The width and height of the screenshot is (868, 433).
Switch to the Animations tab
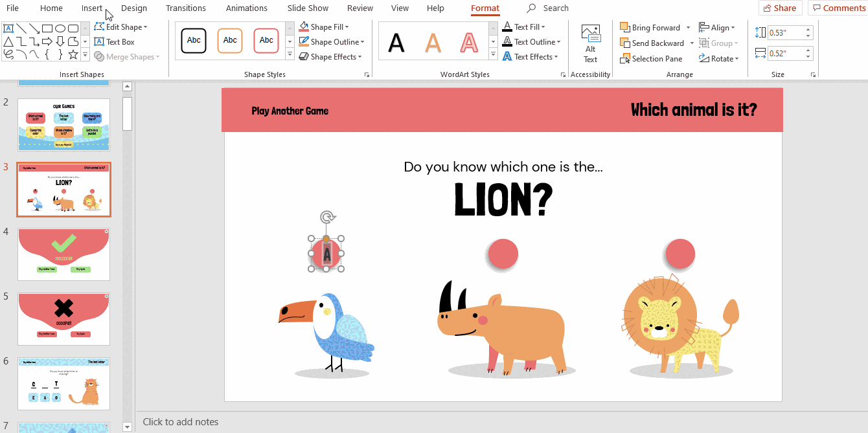pyautogui.click(x=246, y=8)
